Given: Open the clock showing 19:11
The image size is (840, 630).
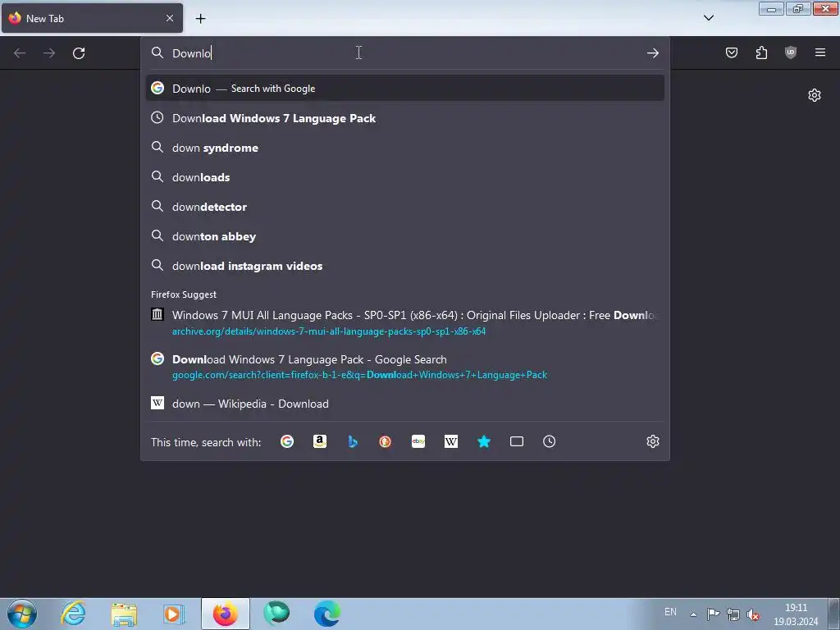Looking at the screenshot, I should coord(796,614).
